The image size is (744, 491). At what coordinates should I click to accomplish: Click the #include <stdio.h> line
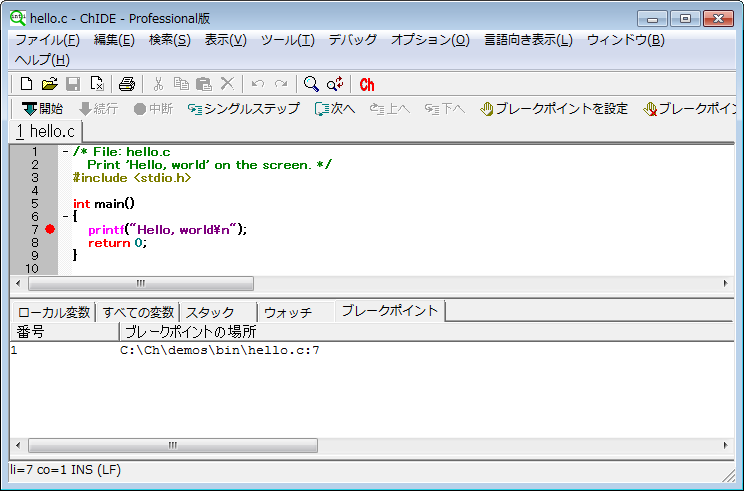click(132, 178)
